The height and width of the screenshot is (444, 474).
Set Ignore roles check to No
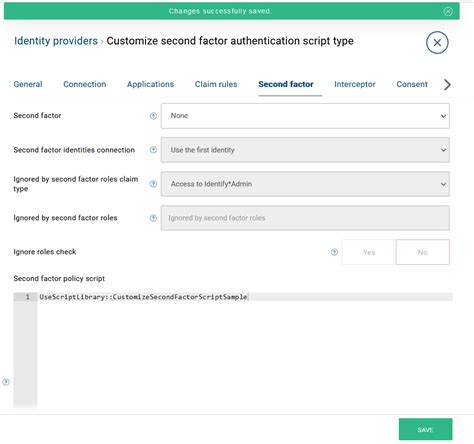click(423, 252)
